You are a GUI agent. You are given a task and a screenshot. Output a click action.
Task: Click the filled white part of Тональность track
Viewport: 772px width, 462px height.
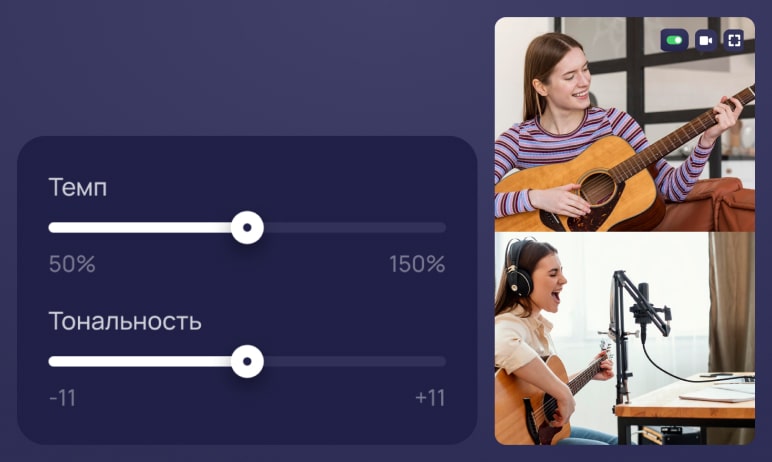pyautogui.click(x=140, y=362)
